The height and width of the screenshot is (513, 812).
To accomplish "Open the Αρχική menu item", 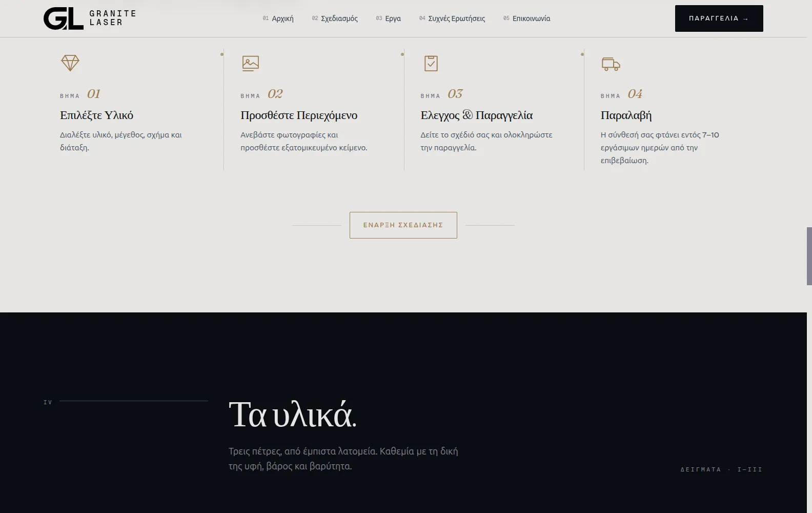I will pos(278,18).
